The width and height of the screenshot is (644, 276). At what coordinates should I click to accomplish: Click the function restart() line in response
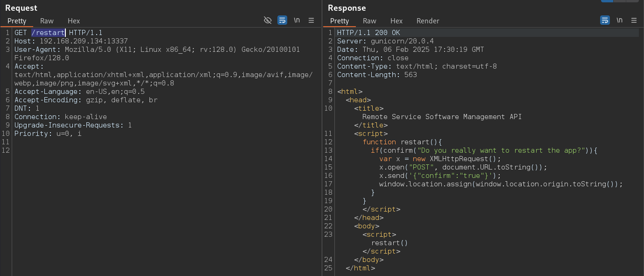(402, 142)
